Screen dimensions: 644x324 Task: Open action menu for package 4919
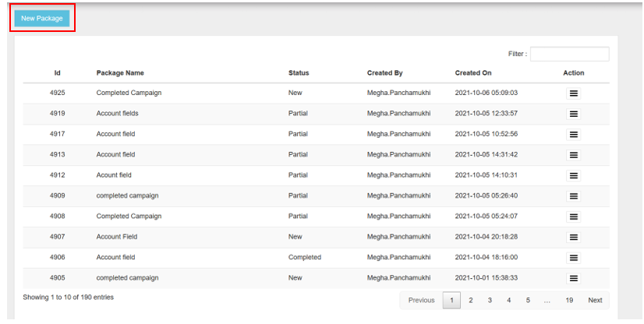(573, 114)
